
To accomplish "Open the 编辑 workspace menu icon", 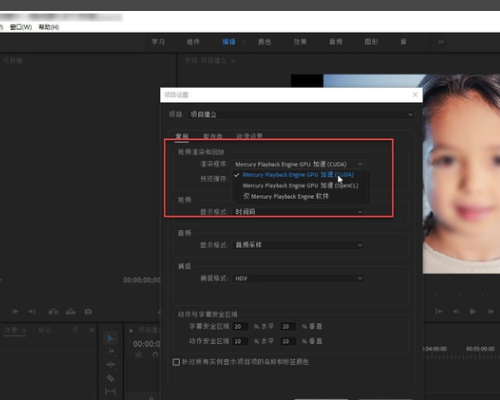I will [244, 42].
